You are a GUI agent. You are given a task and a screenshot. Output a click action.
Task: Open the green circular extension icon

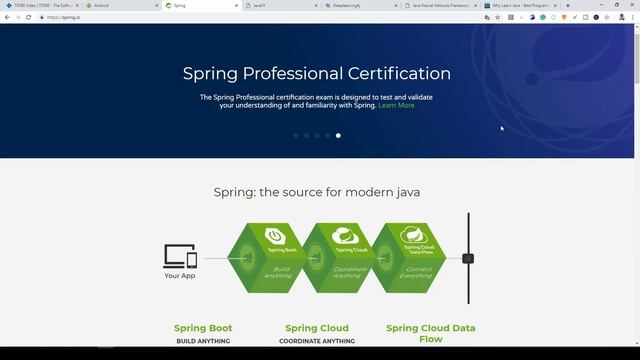click(543, 18)
